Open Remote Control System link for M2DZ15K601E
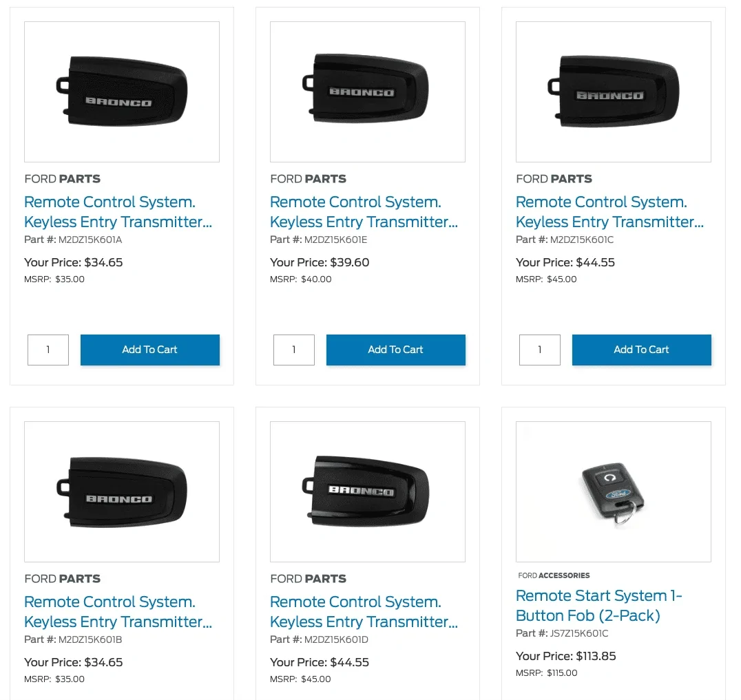Viewport: 741px width, 700px height. click(364, 212)
